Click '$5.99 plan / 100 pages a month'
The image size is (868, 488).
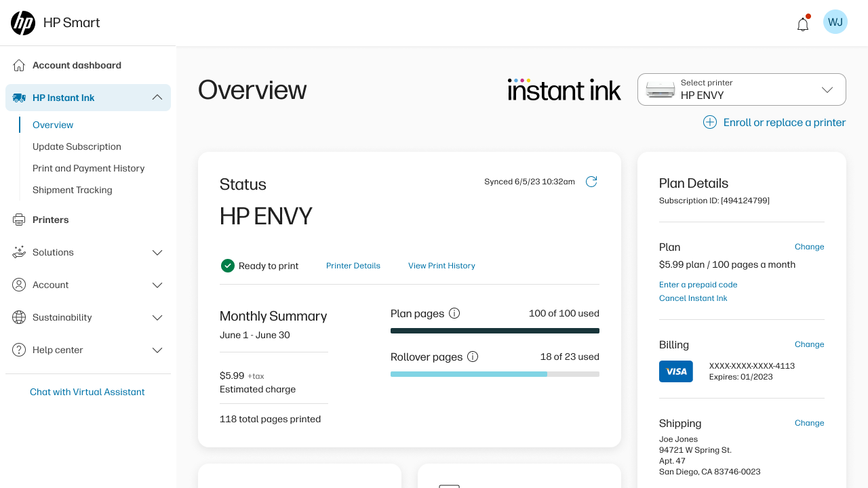727,264
